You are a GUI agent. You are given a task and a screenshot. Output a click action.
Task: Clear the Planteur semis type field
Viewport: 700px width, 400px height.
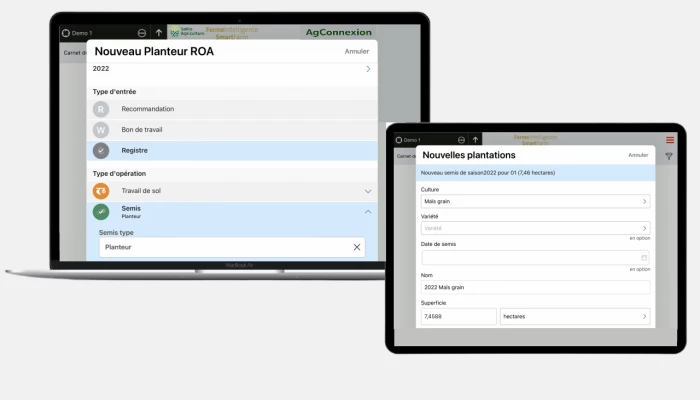[x=357, y=247]
